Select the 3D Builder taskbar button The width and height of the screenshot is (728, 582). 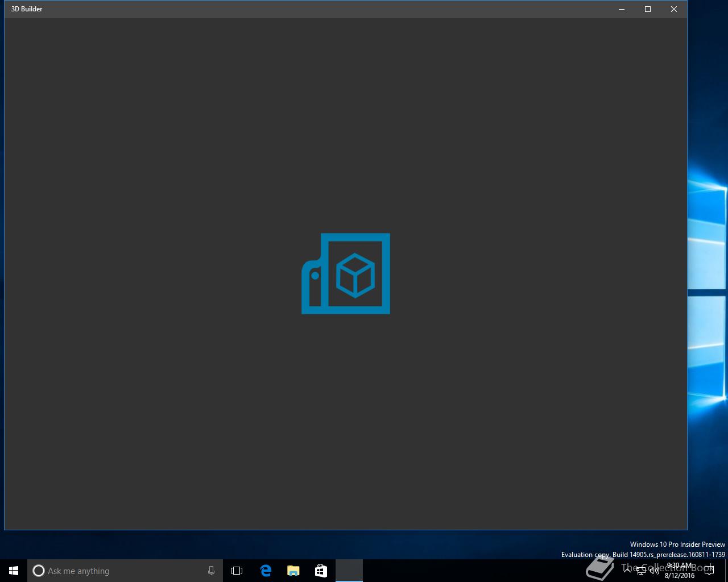coord(349,571)
